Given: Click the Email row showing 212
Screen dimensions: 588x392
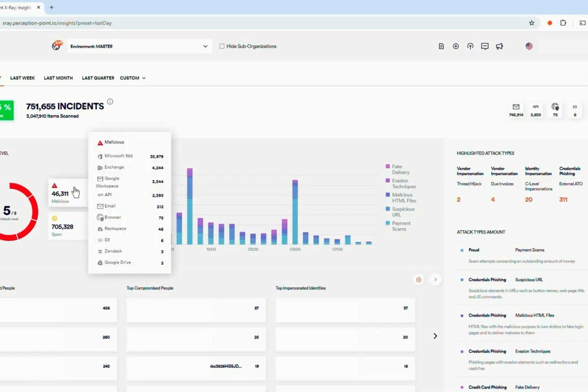Looking at the screenshot, I should click(x=130, y=206).
